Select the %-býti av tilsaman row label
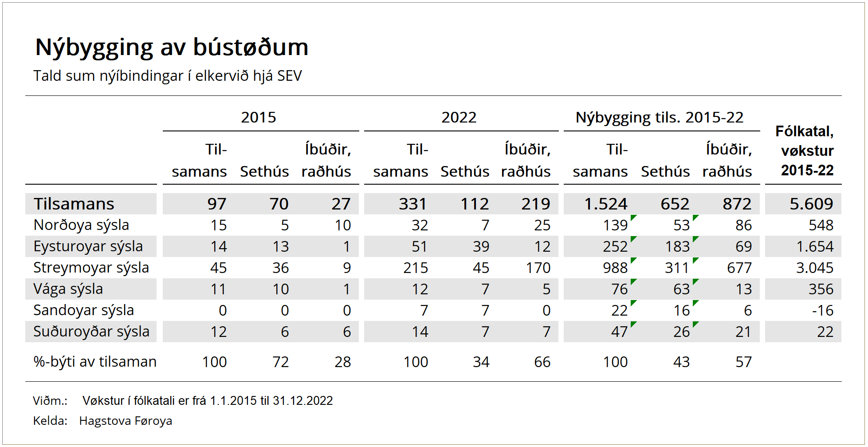This screenshot has height=447, width=868. pos(95,362)
